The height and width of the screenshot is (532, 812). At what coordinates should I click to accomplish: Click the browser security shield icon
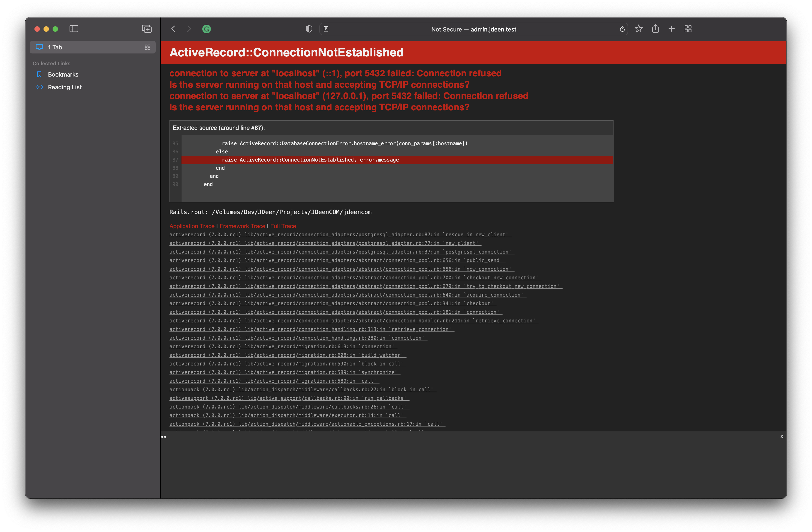pyautogui.click(x=309, y=29)
